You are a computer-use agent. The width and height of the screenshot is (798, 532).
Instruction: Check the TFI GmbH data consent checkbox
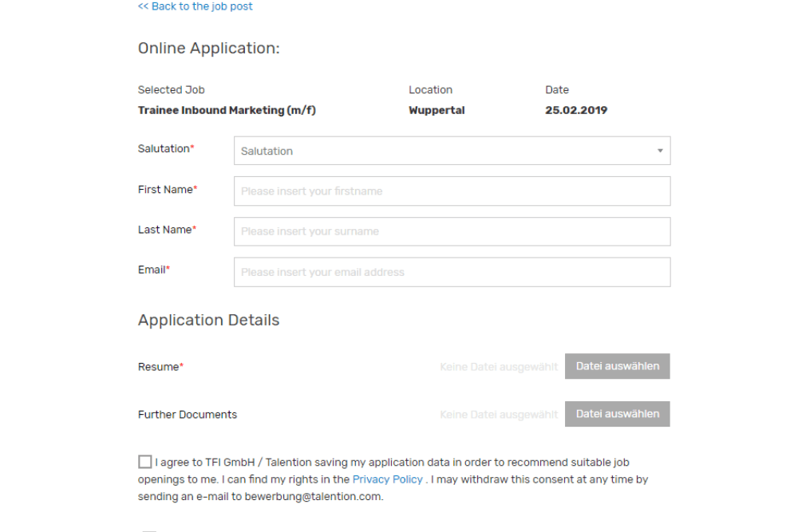click(145, 461)
